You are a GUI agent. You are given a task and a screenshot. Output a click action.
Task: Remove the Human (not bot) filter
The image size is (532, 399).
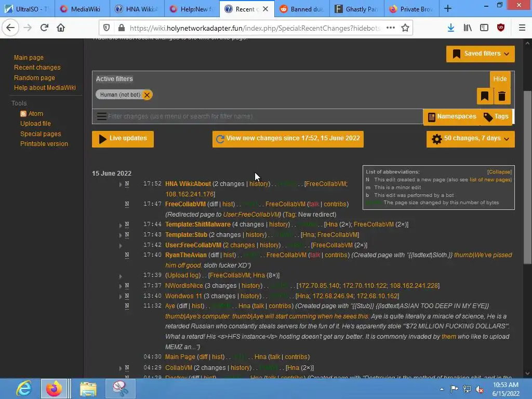(147, 95)
